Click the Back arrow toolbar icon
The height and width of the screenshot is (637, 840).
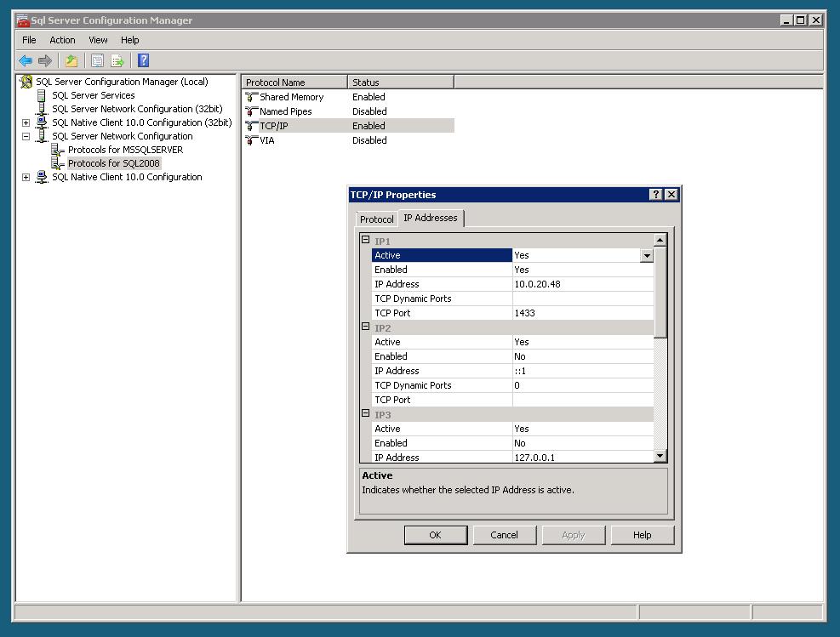click(x=26, y=61)
